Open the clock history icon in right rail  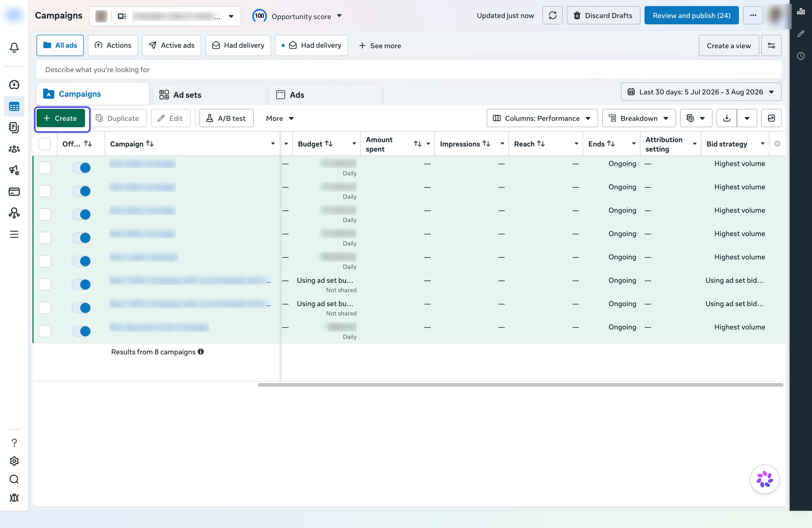[801, 56]
